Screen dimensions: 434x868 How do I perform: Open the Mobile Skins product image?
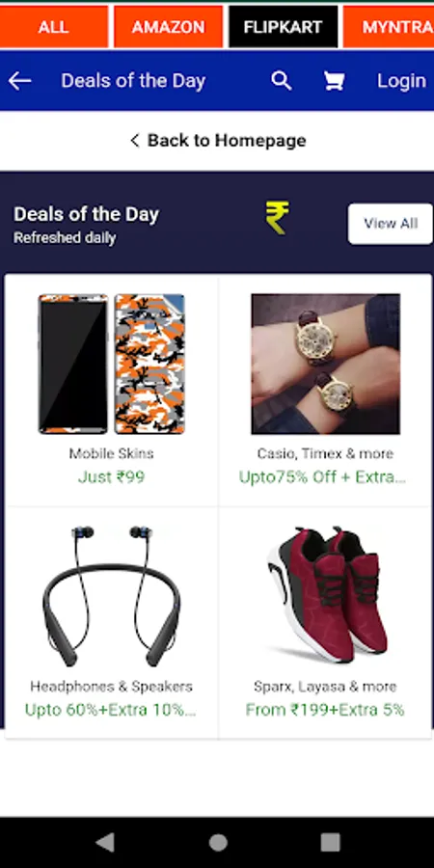click(111, 364)
